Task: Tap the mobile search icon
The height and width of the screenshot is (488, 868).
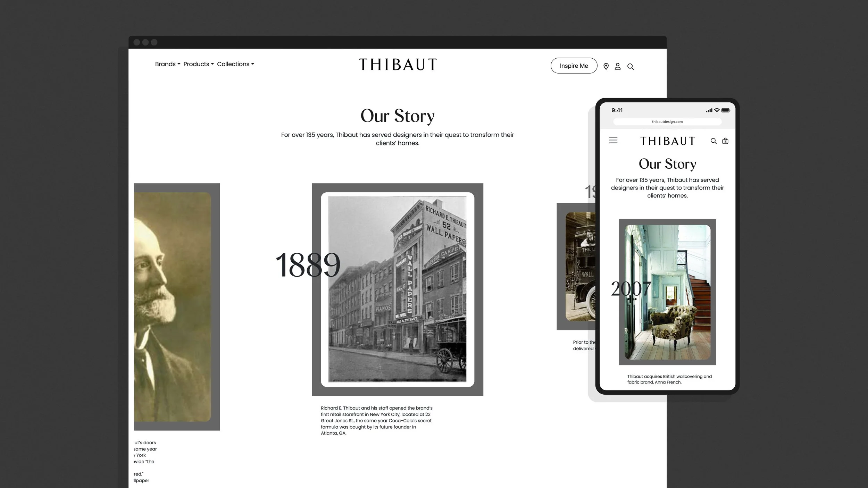Action: [713, 141]
